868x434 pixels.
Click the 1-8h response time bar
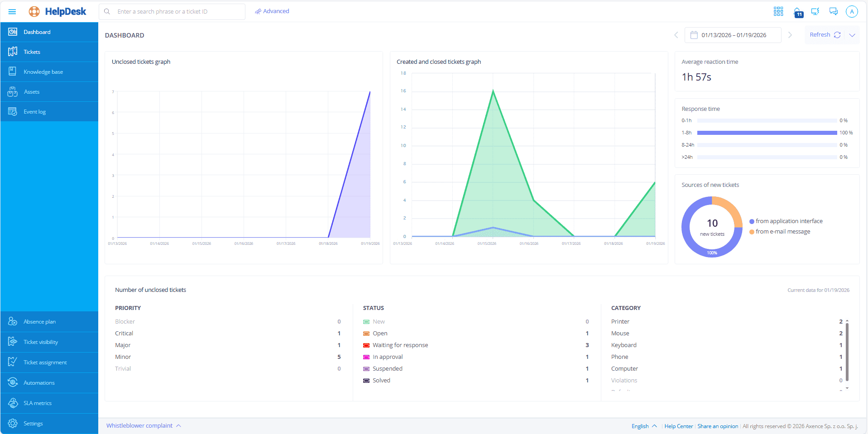click(x=767, y=133)
